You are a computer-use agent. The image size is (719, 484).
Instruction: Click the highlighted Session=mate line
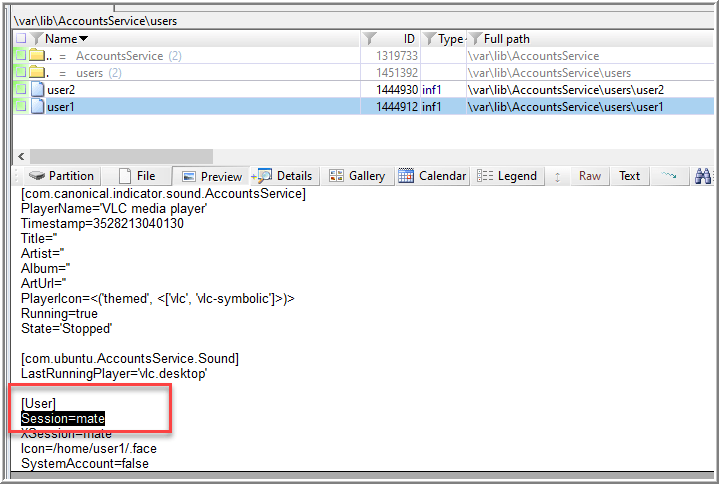coord(62,418)
